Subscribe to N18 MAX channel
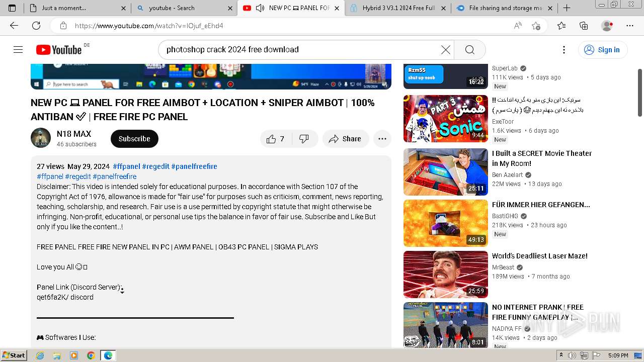Screen dimensions: 644x362 point(134,139)
